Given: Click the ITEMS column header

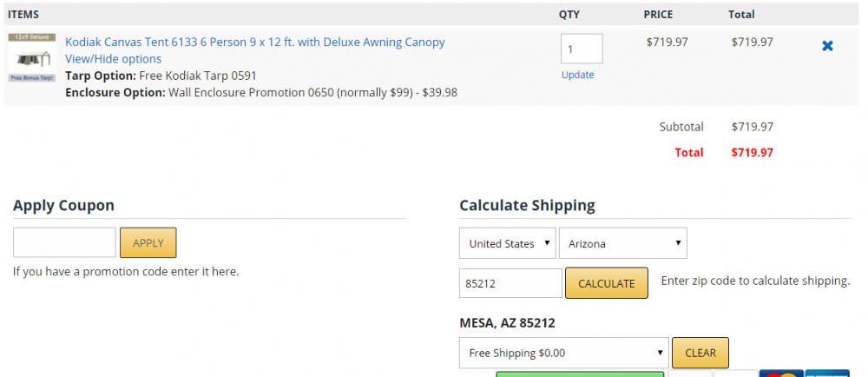Looking at the screenshot, I should tap(23, 15).
